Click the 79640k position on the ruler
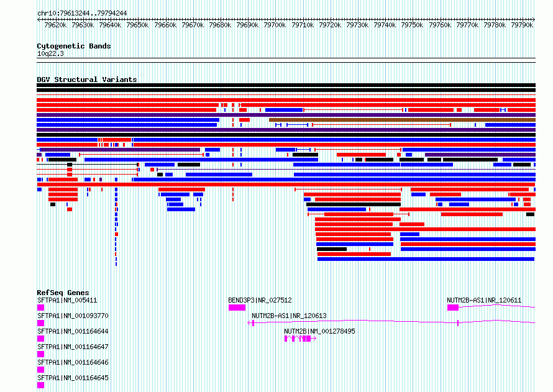Image resolution: width=553 pixels, height=392 pixels. tap(110, 25)
